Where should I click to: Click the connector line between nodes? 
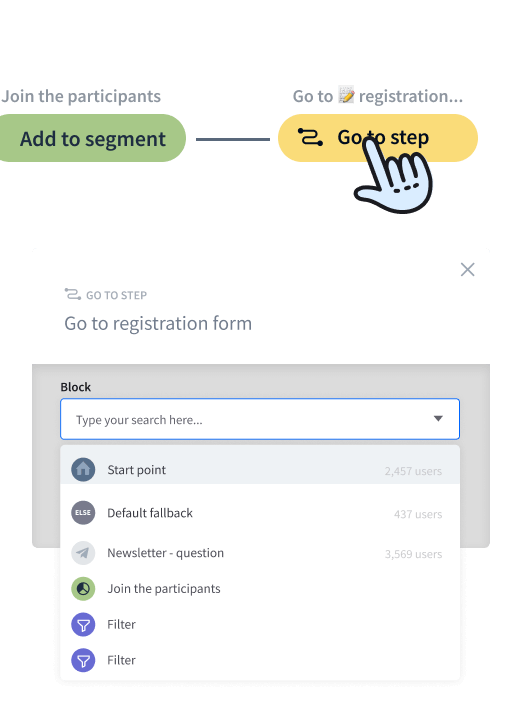coord(233,139)
